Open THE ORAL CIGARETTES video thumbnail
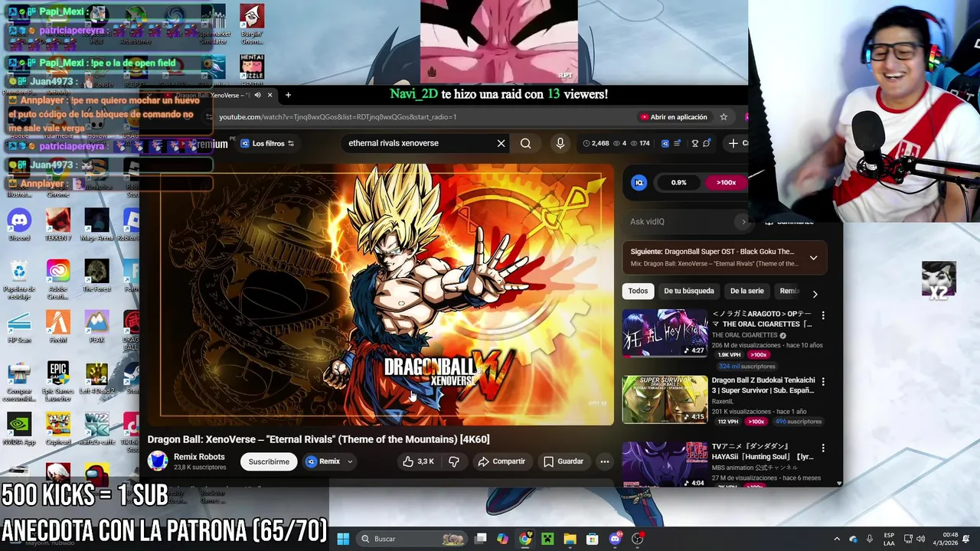980x551 pixels. (x=665, y=333)
